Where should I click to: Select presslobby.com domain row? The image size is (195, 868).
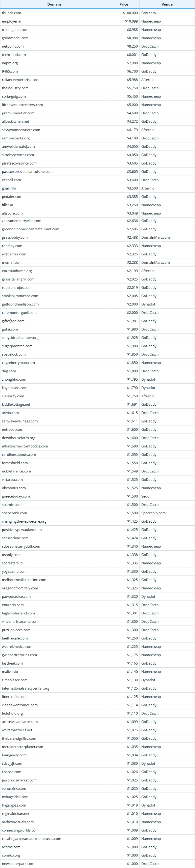pyautogui.click(x=97, y=237)
